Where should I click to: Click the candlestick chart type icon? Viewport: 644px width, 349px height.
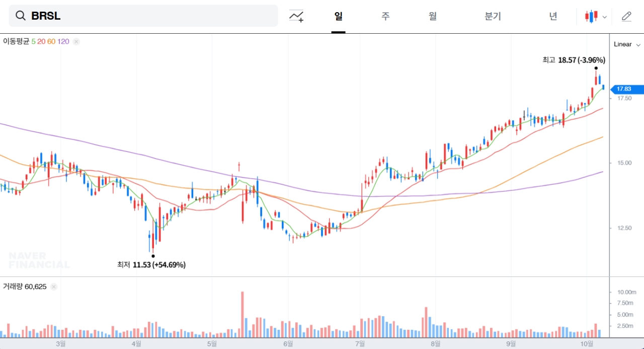coord(591,16)
